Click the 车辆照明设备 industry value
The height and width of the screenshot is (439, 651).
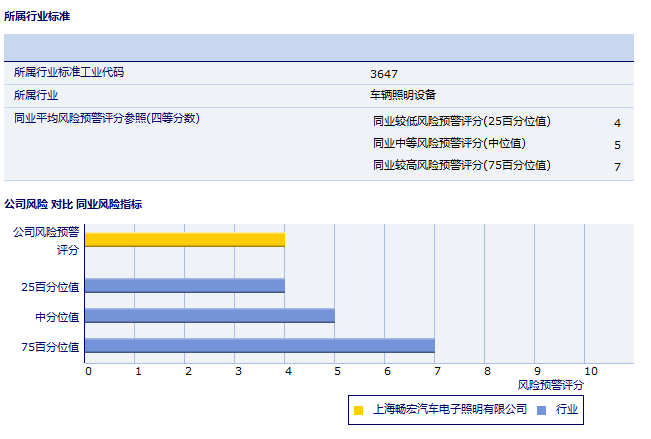tap(403, 95)
